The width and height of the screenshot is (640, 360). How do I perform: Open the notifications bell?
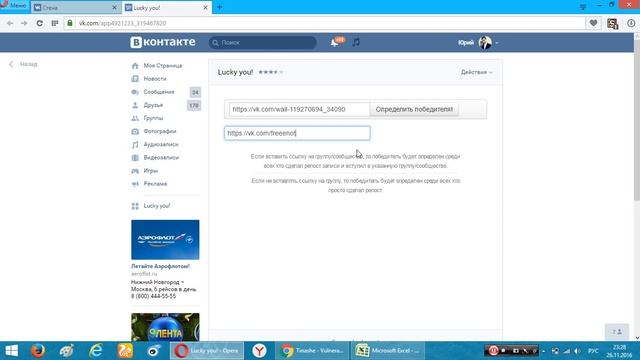pos(335,42)
